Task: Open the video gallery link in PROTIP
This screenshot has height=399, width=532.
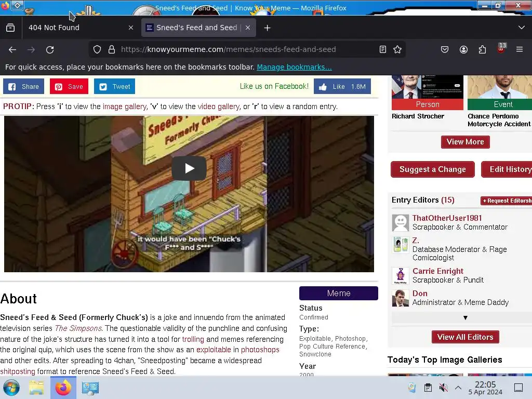Action: [219, 107]
